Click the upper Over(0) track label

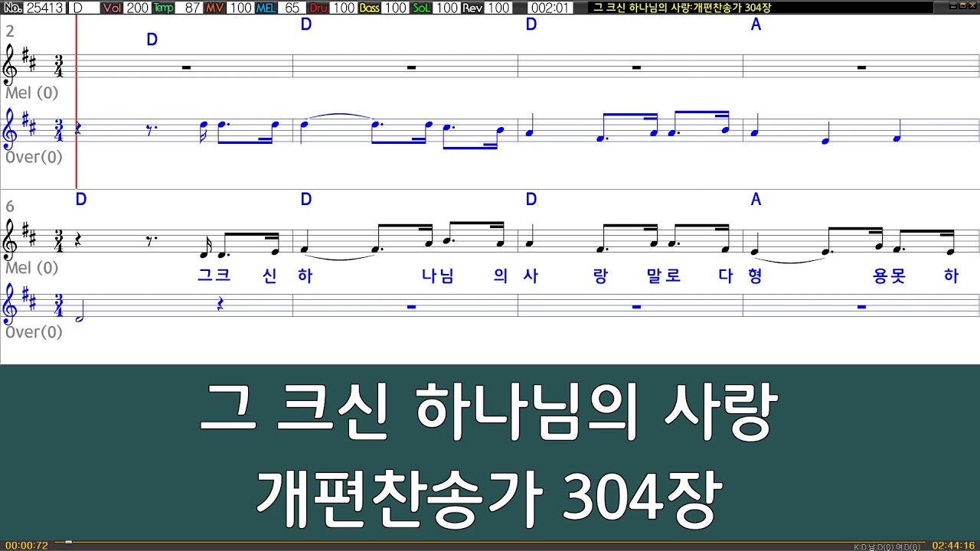(34, 158)
